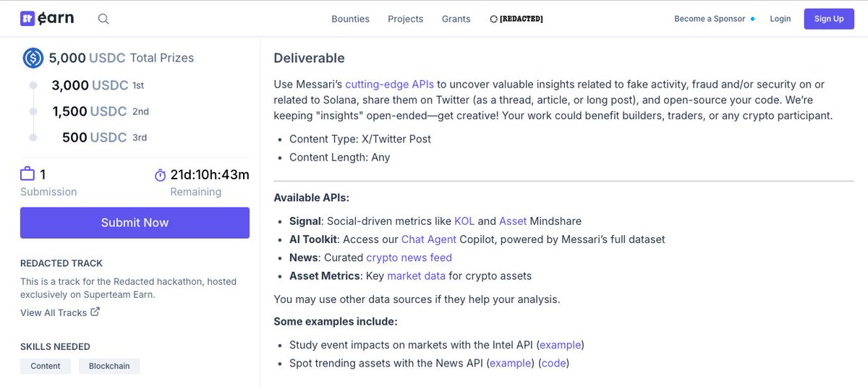Open the Bounties nav item
This screenshot has width=868, height=389.
coord(350,19)
